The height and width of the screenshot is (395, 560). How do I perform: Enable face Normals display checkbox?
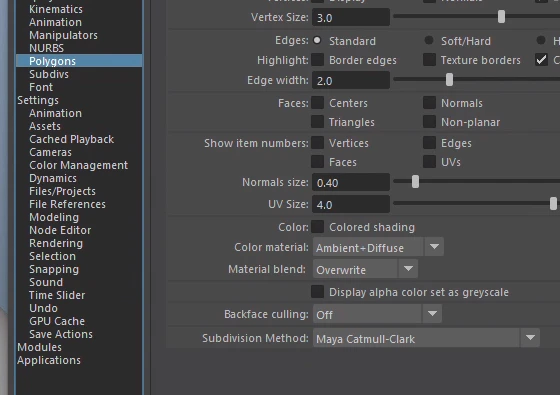point(429,102)
